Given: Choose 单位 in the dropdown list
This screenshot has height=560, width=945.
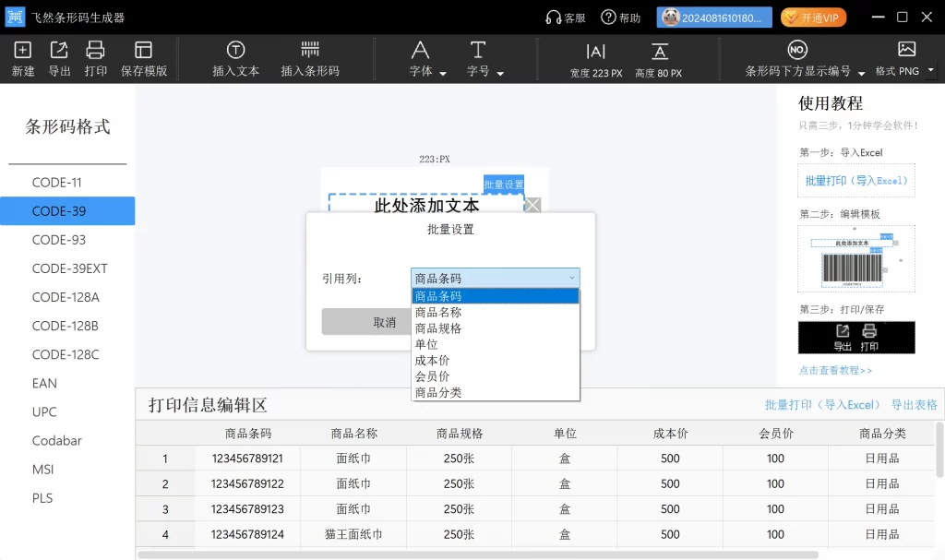Looking at the screenshot, I should [x=495, y=344].
